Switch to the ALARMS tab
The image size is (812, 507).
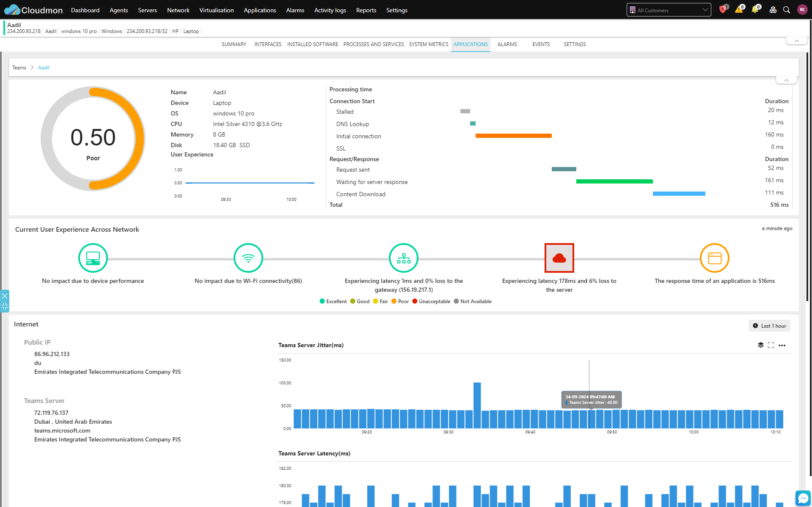tap(507, 44)
